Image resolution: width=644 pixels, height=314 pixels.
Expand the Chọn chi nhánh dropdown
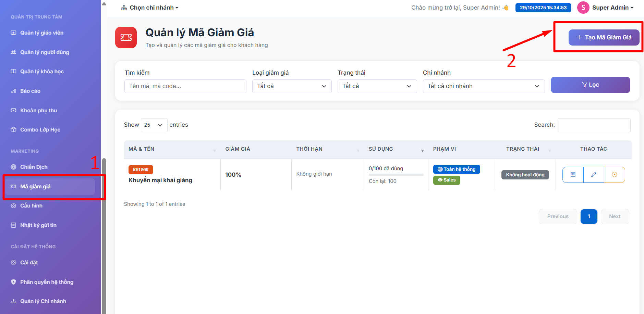coord(150,8)
